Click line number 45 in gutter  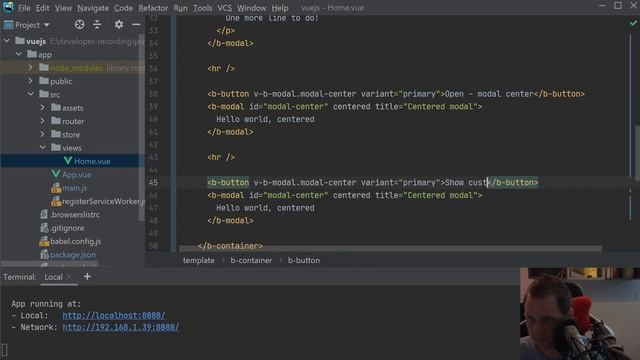(x=153, y=182)
